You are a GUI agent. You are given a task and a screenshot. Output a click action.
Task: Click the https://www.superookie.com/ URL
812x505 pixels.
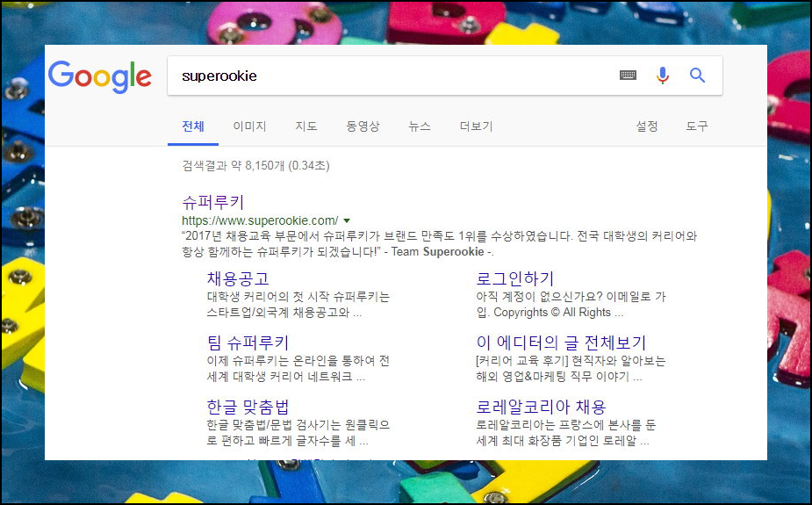coord(260,220)
